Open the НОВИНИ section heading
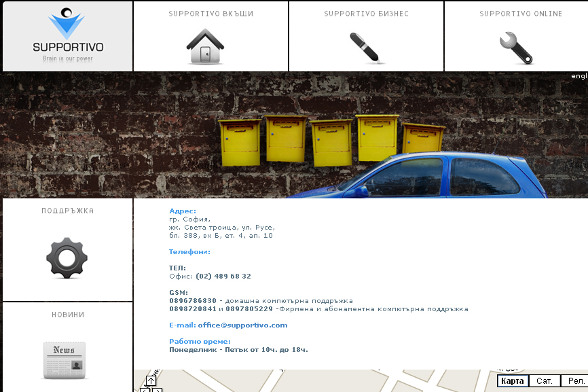Image resolution: width=588 pixels, height=392 pixels. tap(68, 315)
